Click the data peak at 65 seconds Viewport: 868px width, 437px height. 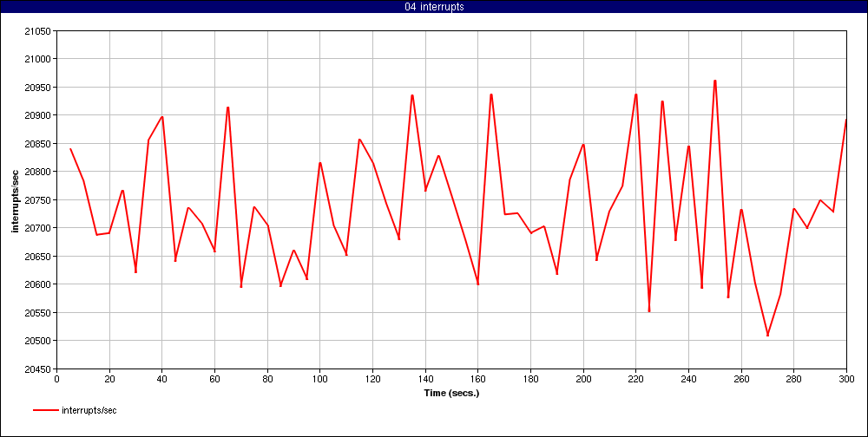click(x=228, y=108)
